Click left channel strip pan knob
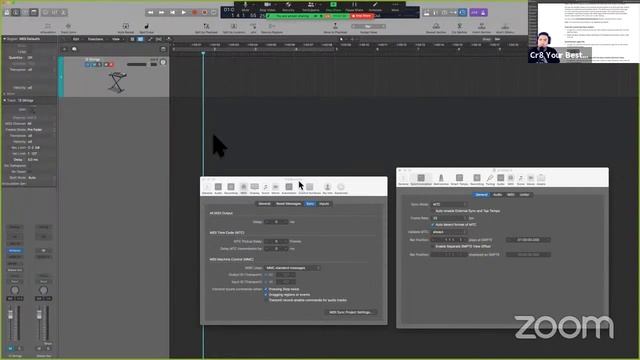Screen dimensions: 640x360 coord(15,291)
